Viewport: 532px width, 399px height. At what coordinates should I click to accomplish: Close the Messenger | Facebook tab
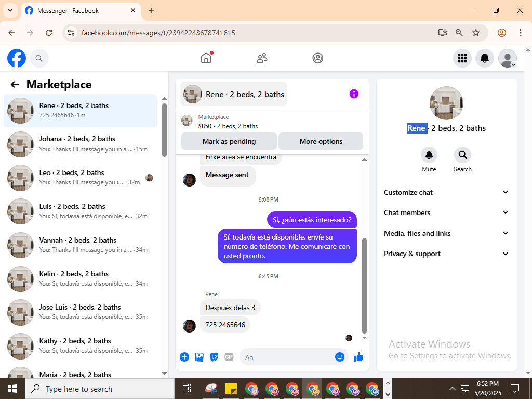[x=133, y=10]
